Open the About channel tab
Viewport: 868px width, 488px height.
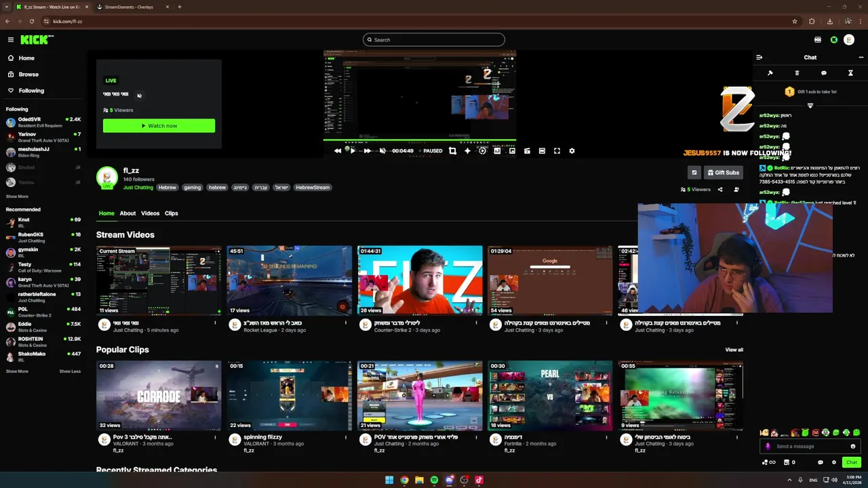(127, 213)
